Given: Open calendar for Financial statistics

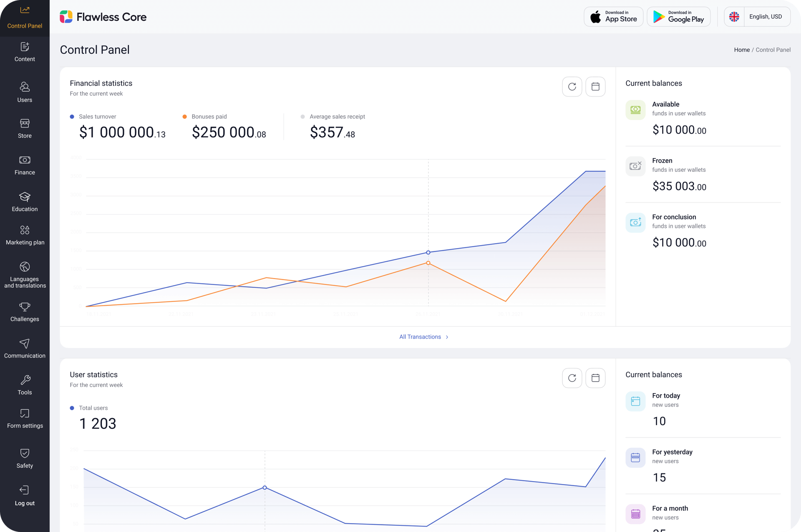Looking at the screenshot, I should [x=595, y=87].
